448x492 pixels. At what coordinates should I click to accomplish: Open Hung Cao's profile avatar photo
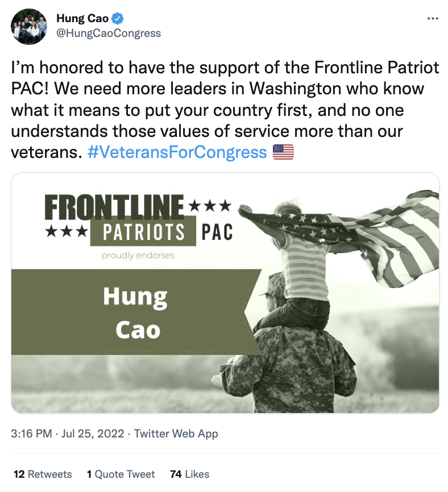click(x=29, y=26)
